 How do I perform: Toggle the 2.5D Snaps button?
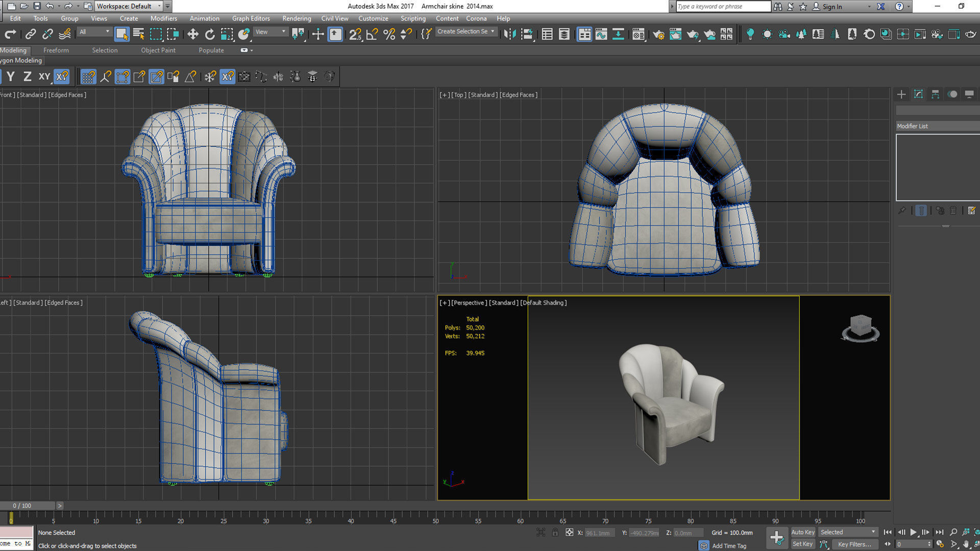(x=355, y=34)
